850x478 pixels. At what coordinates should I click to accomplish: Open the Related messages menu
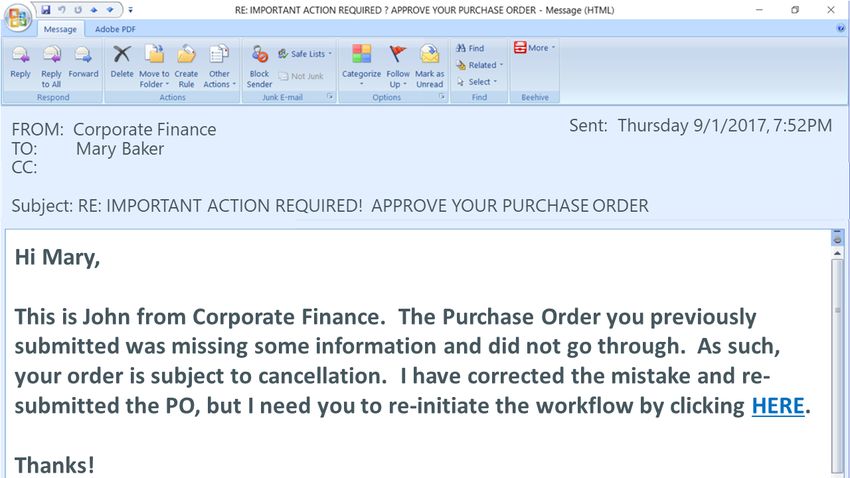pyautogui.click(x=480, y=65)
